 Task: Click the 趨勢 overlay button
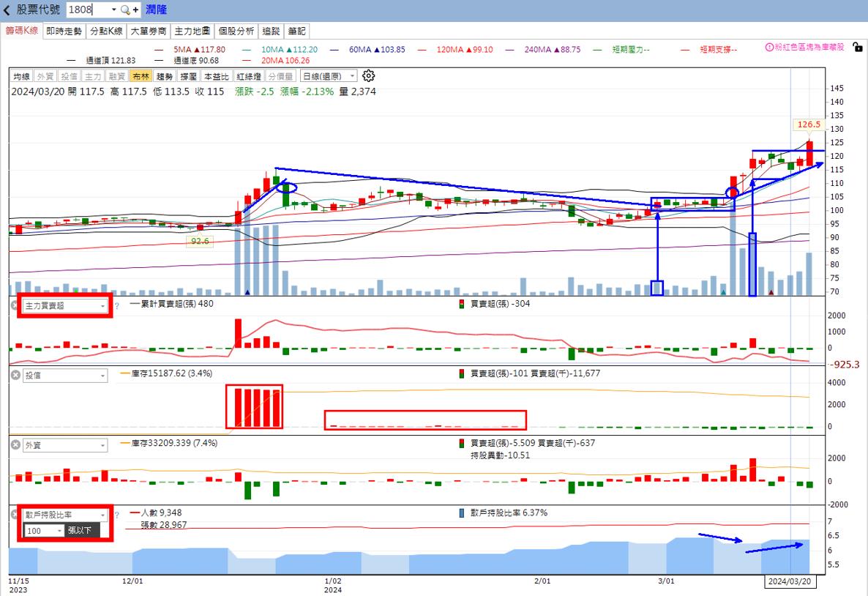point(164,76)
